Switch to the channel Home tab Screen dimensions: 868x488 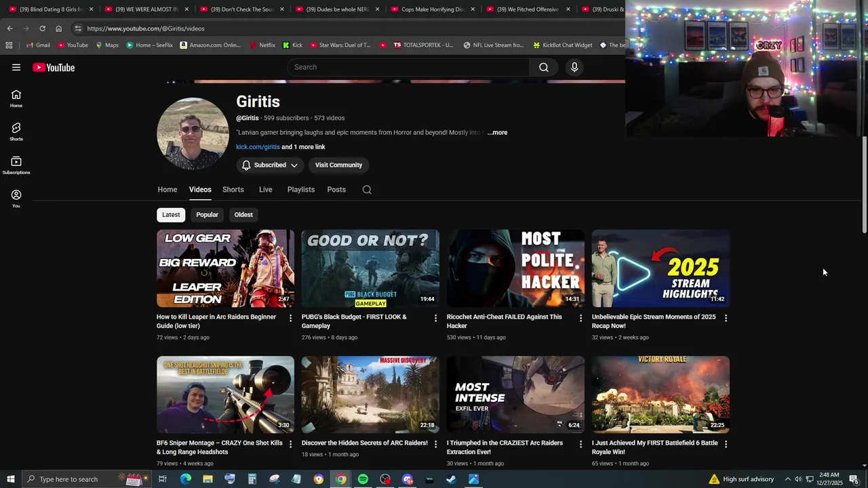pyautogui.click(x=167, y=190)
